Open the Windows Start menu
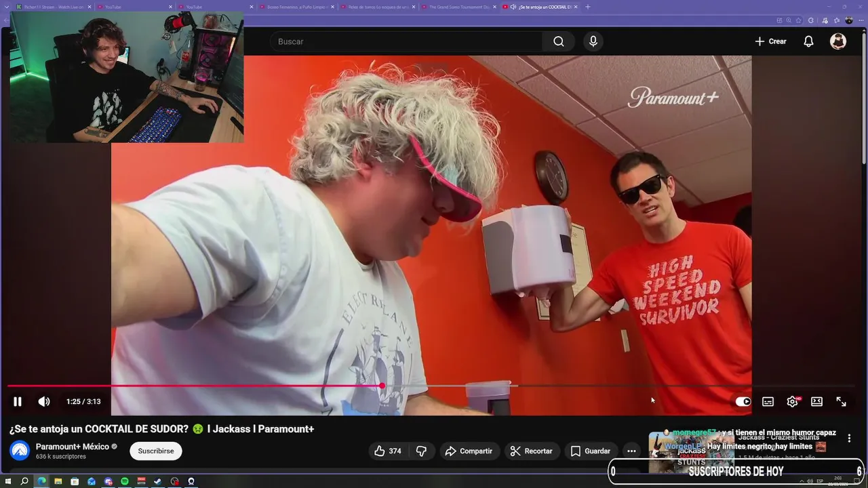The image size is (868, 488). tap(8, 481)
